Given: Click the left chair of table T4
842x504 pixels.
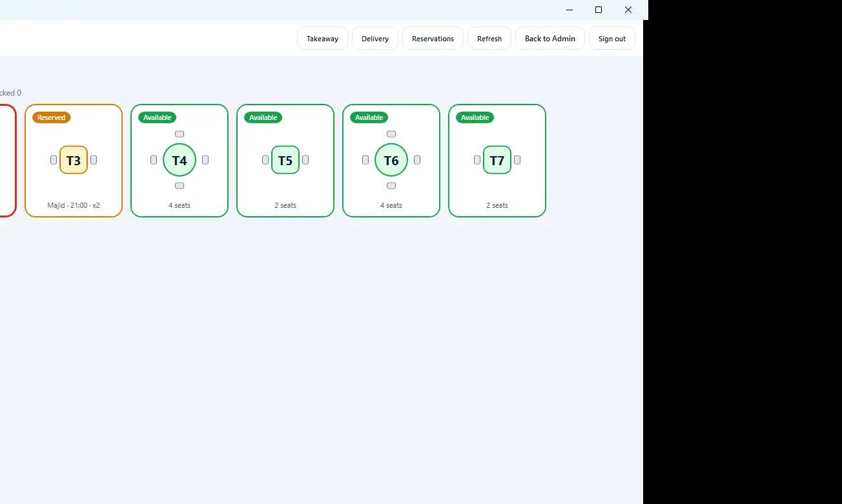Looking at the screenshot, I should coord(154,160).
